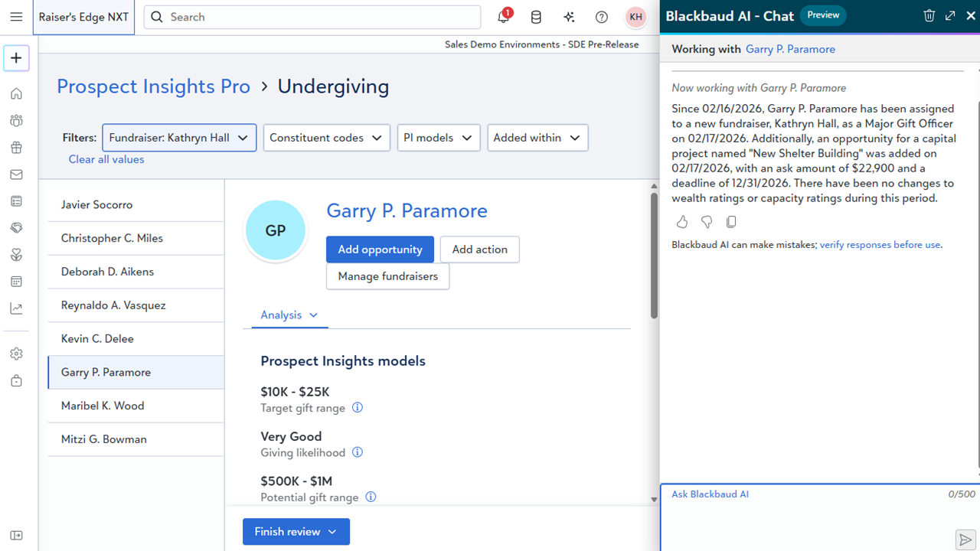This screenshot has width=980, height=551.
Task: Expand the Blackbaud AI chat panel
Action: pyautogui.click(x=950, y=16)
